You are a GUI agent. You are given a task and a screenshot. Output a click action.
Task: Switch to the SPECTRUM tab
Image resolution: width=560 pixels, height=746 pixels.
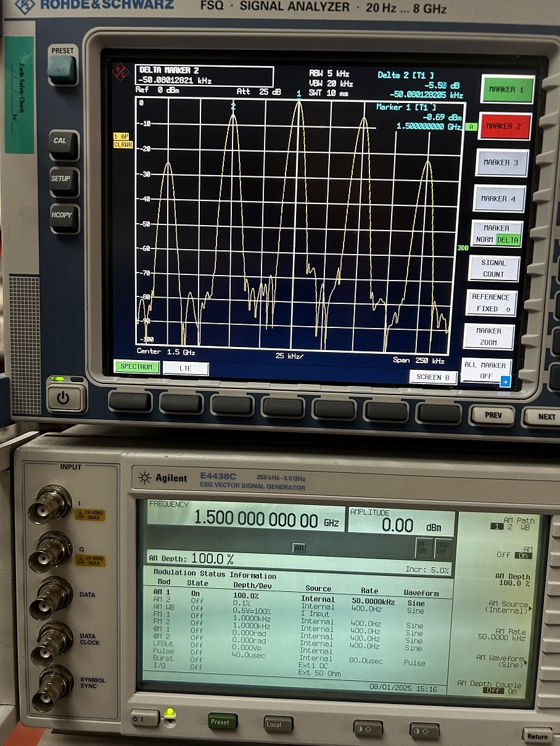click(x=136, y=367)
